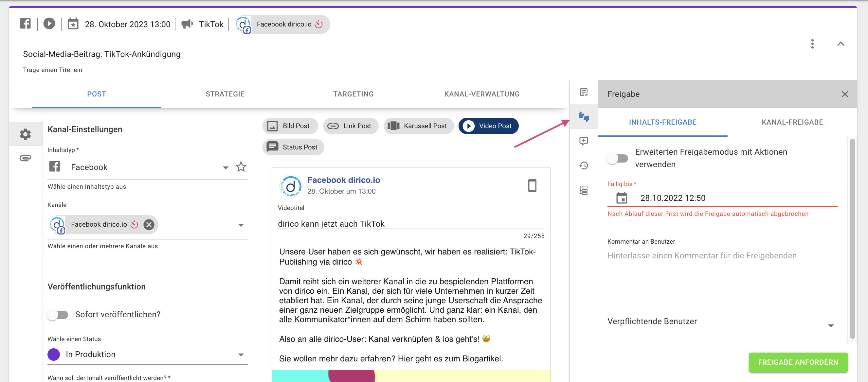Click the Facebook icon in the header
868x382 pixels.
point(25,24)
